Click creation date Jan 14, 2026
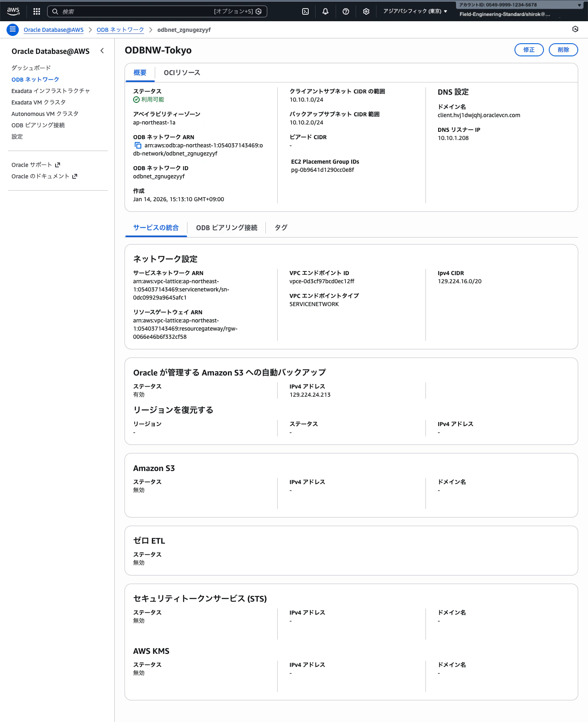Screen dimensions: 588x722 click(178, 199)
